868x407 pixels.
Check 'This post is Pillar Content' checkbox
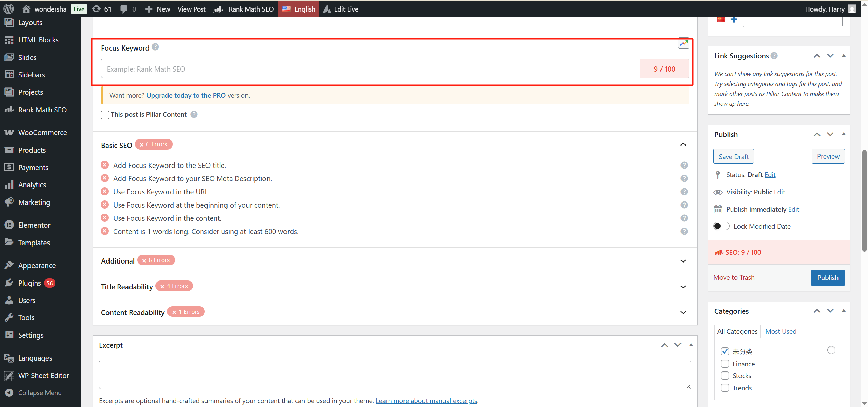tap(105, 115)
